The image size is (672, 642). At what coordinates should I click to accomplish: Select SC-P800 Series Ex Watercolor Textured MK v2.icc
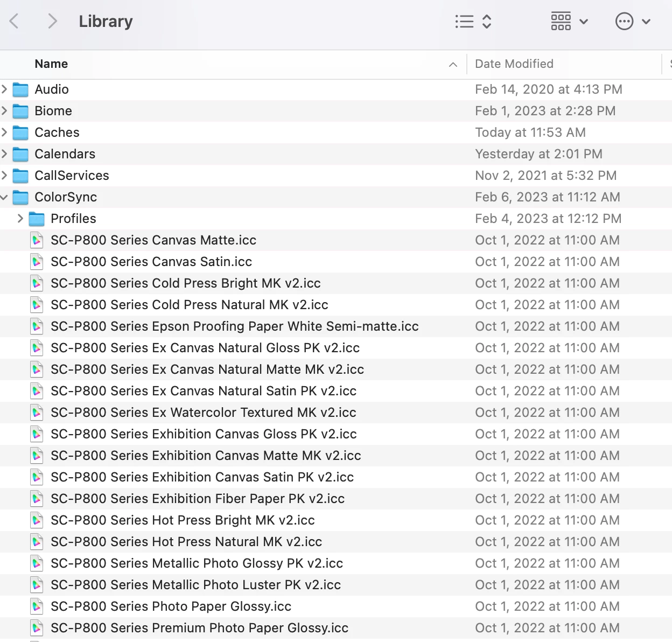[204, 413]
